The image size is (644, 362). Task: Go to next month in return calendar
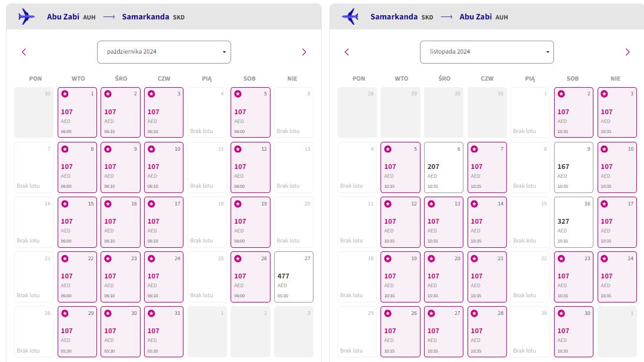click(x=627, y=52)
